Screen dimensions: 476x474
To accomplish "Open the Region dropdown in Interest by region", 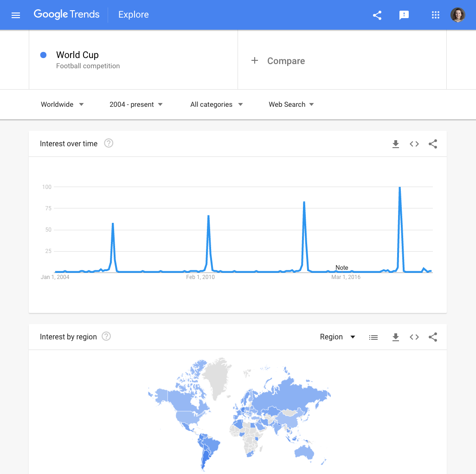I will [338, 337].
